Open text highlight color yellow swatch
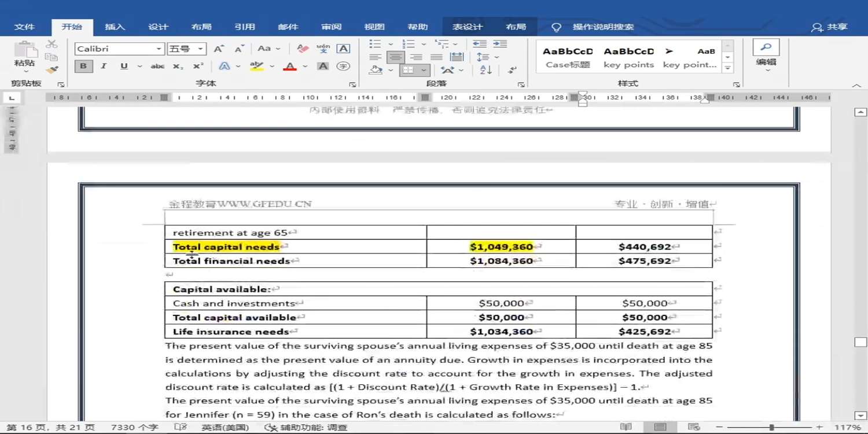Screen dimensions: 868x434 click(x=256, y=67)
